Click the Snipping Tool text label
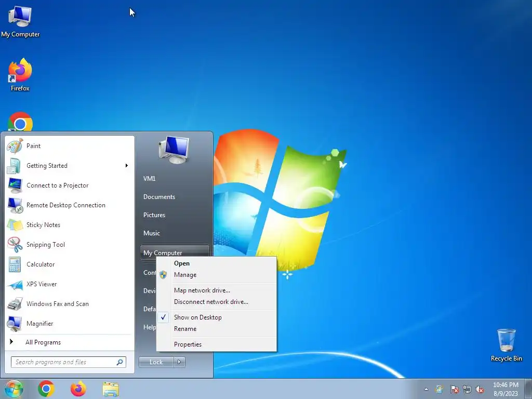The image size is (532, 399). click(46, 245)
